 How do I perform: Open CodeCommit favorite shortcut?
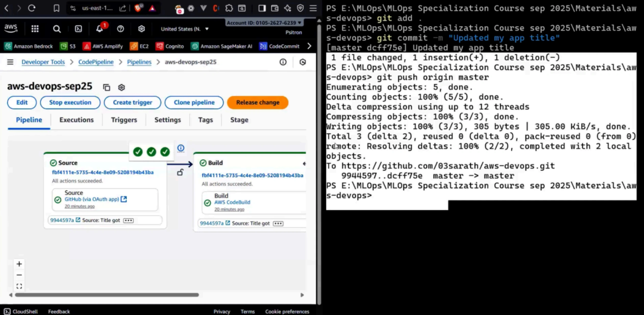pyautogui.click(x=279, y=46)
